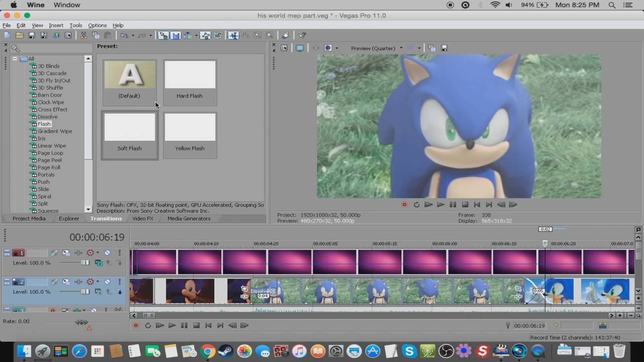
Task: Click track 1 Level slider handle
Action: pyautogui.click(x=85, y=262)
